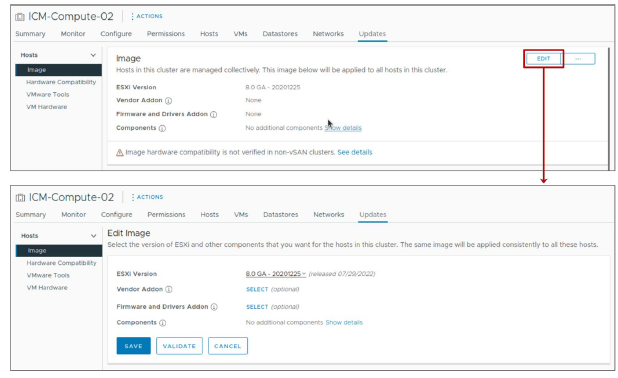Open See details link in compatibility warning
The height and width of the screenshot is (378, 618).
[355, 153]
